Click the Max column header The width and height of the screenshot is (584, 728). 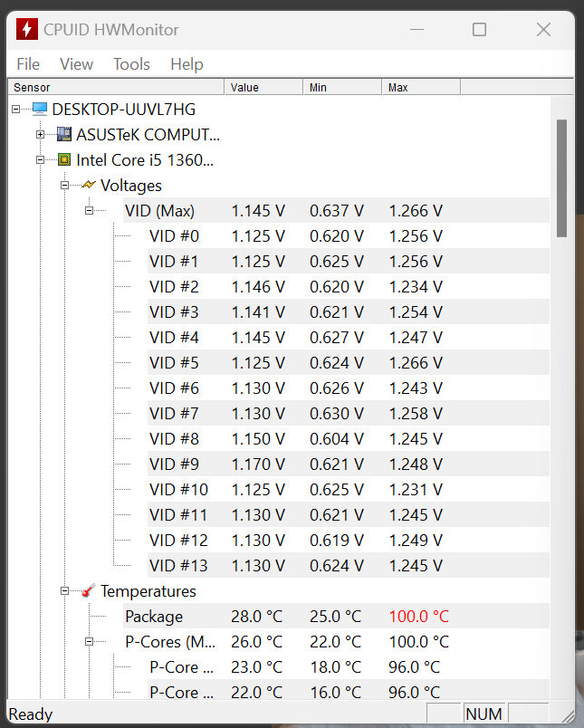(421, 87)
